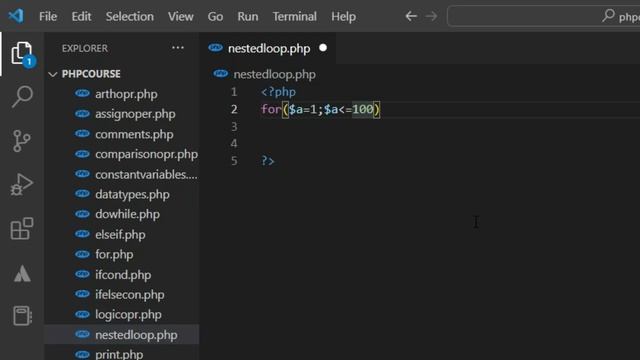Click the EXPLORER panel title

(84, 48)
